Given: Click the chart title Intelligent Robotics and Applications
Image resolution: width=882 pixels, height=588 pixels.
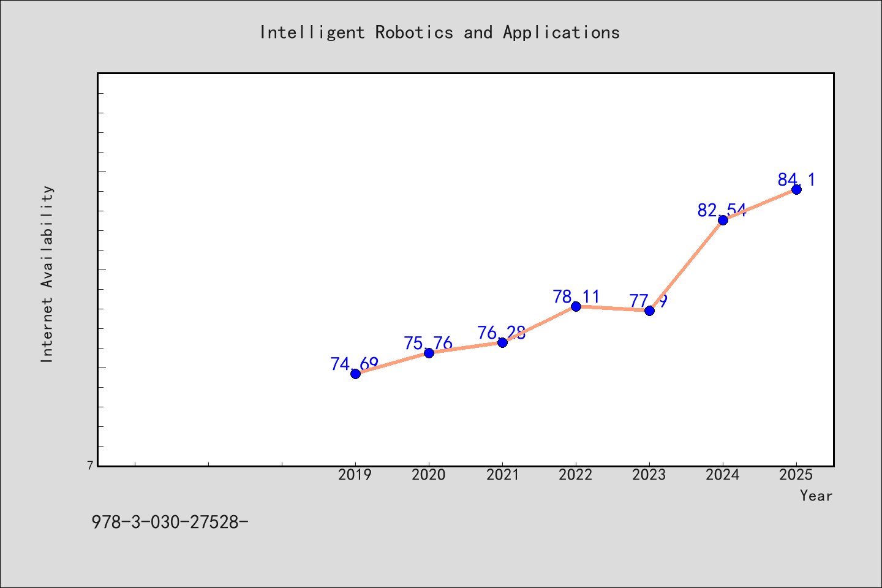Looking at the screenshot, I should coord(440,32).
